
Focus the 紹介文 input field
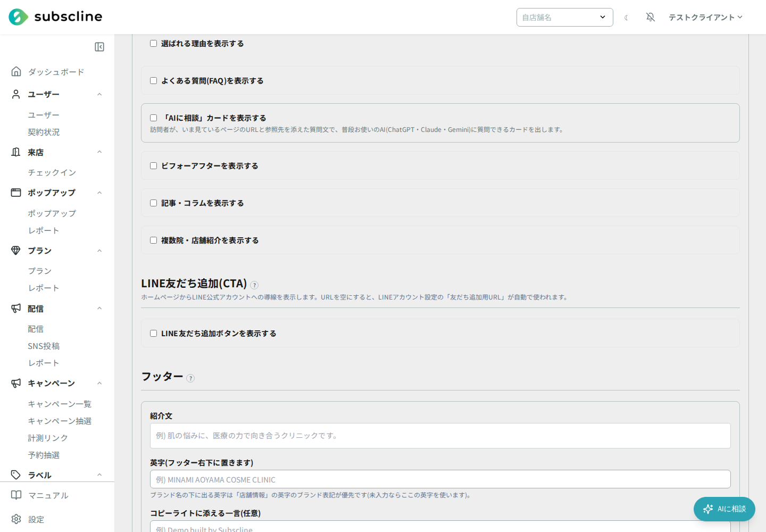click(440, 436)
